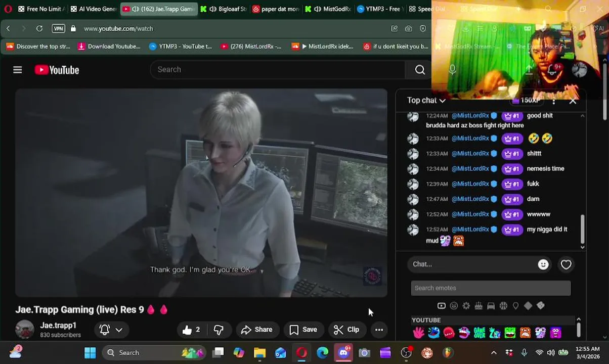Insert the pink waving hand emote
This screenshot has height=364, width=609.
(x=418, y=332)
